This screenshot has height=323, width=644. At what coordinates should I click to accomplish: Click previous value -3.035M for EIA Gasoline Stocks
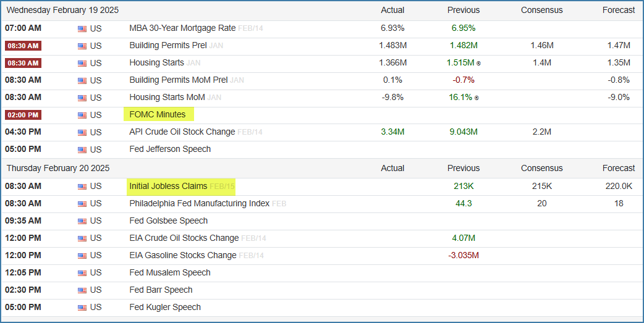[x=464, y=255]
